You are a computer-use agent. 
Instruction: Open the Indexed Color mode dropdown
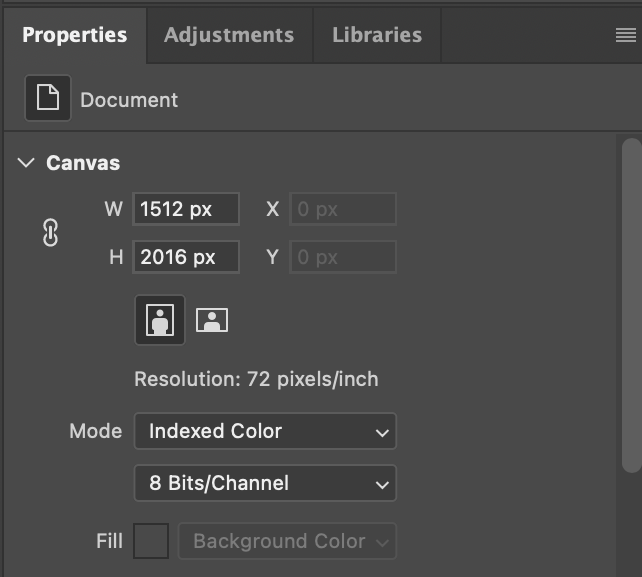point(265,432)
